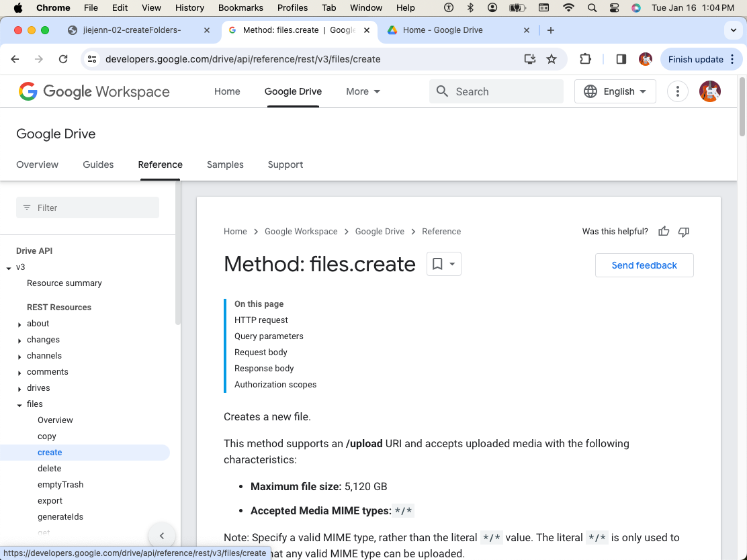This screenshot has height=560, width=747.
Task: Open the tab search dropdown in Chrome
Action: coord(733,30)
